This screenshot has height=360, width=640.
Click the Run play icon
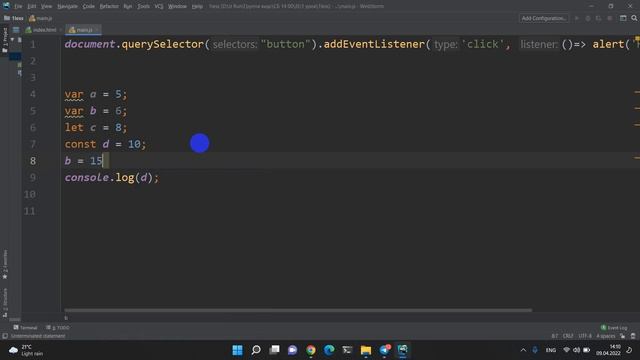point(577,18)
